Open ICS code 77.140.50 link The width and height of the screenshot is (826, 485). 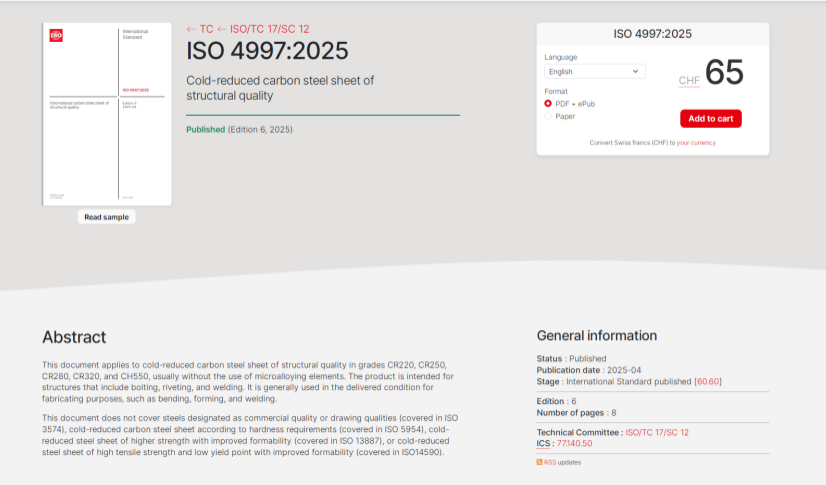point(574,443)
